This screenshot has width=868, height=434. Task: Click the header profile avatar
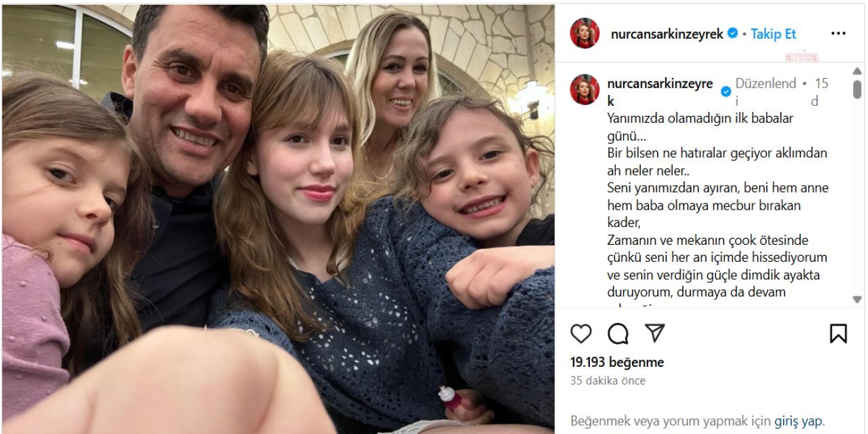[x=585, y=33]
